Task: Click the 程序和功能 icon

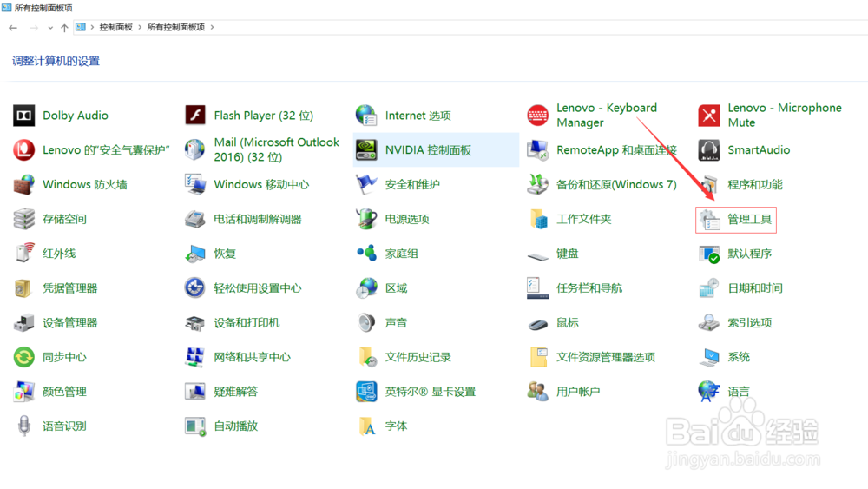Action: coord(709,184)
